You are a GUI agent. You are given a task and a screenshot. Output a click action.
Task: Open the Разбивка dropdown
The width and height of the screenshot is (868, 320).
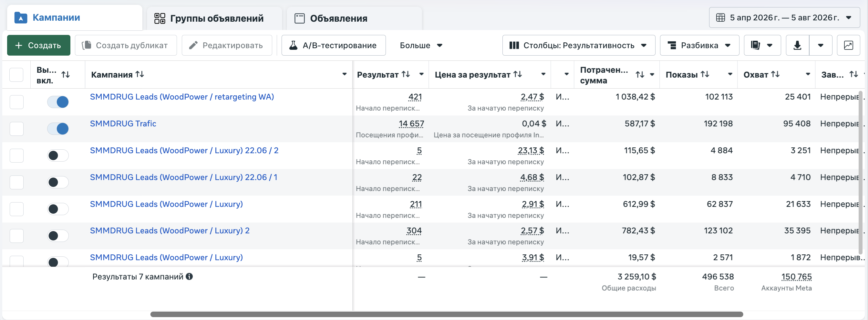point(699,45)
